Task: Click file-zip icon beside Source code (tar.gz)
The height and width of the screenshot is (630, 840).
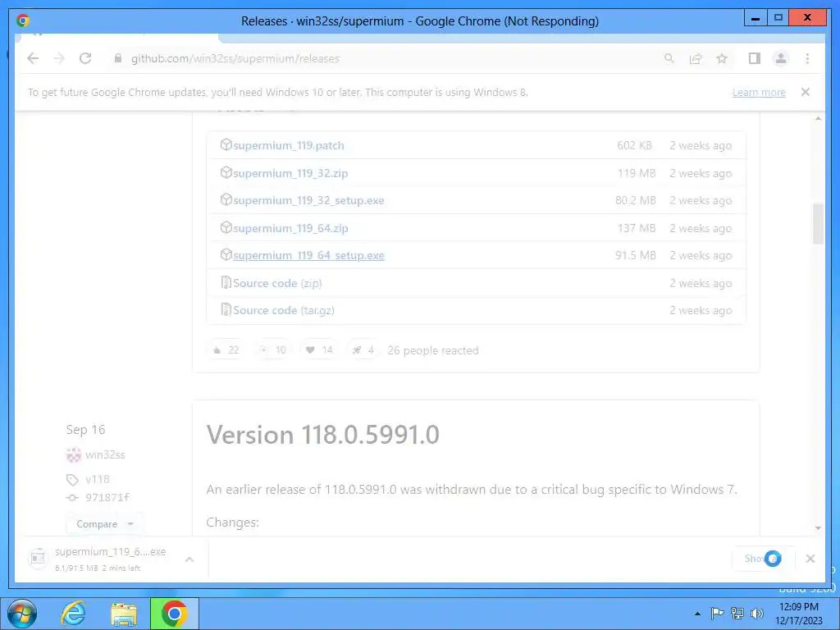Action: (x=226, y=309)
